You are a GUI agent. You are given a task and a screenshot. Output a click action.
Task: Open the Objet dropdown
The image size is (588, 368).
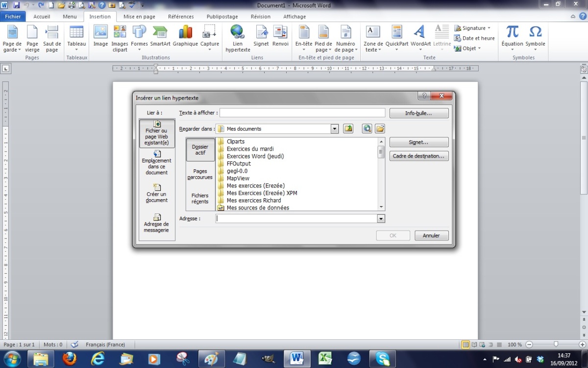coord(468,48)
